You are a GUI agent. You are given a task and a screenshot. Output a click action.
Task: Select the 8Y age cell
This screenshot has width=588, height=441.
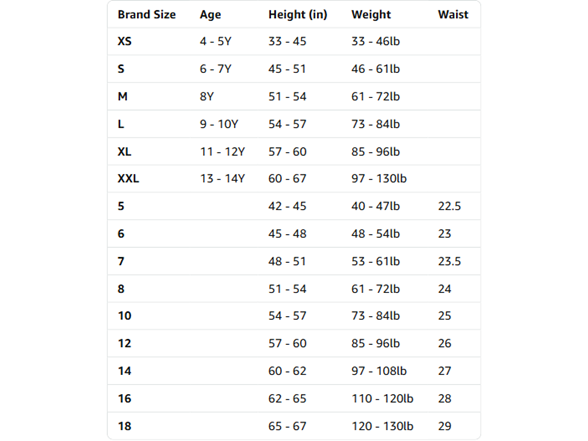click(x=207, y=97)
